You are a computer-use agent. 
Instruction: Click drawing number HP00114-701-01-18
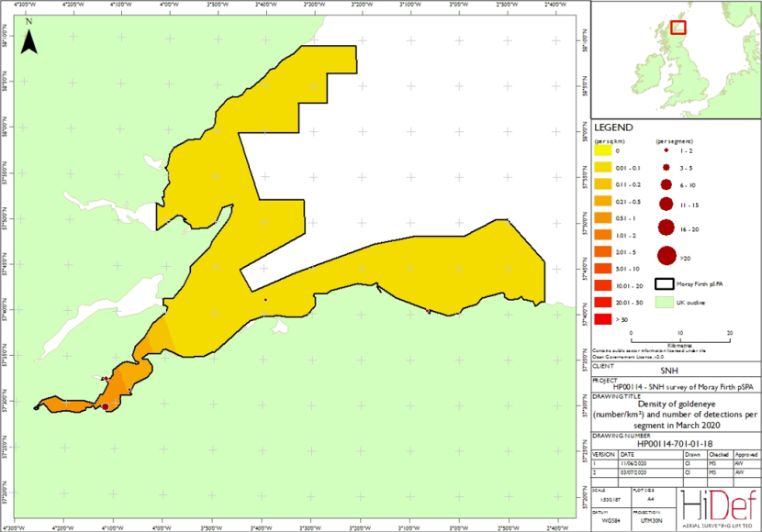point(675,443)
